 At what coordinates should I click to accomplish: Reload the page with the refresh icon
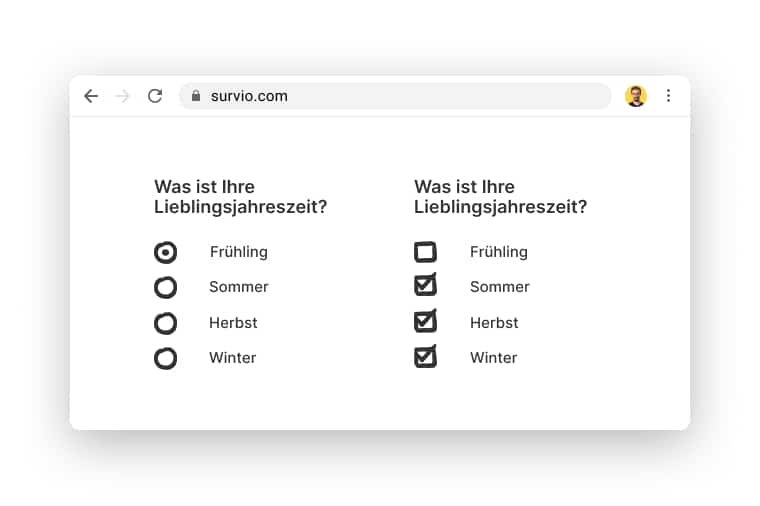[155, 96]
